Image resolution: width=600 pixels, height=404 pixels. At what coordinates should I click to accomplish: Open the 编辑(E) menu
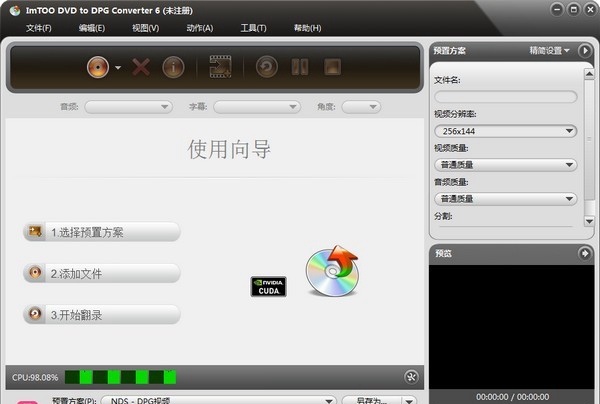tap(92, 28)
